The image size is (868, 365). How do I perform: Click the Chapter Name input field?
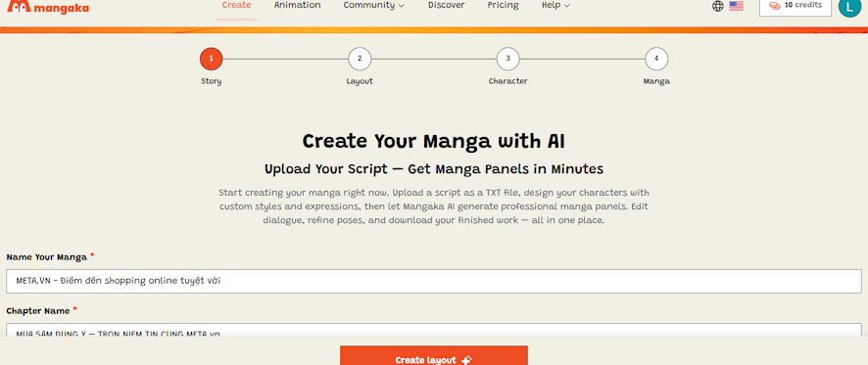pyautogui.click(x=434, y=330)
